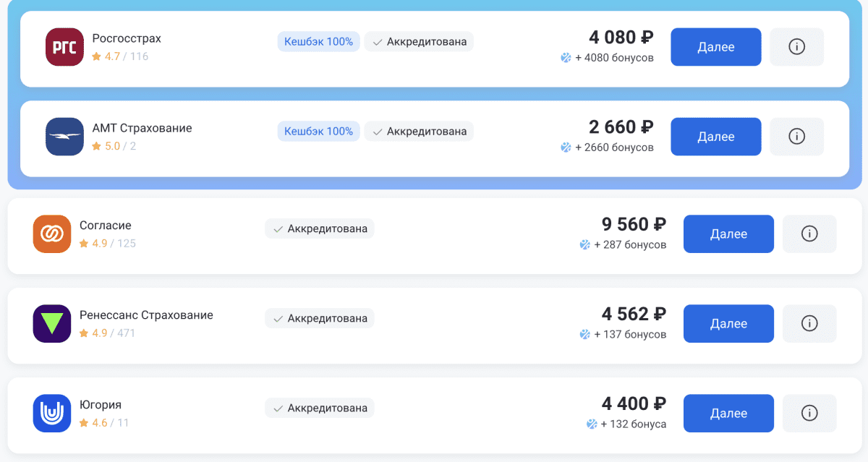Click Росгосстрах Кешбэк 100% badge
This screenshot has height=462, width=868.
tap(318, 42)
